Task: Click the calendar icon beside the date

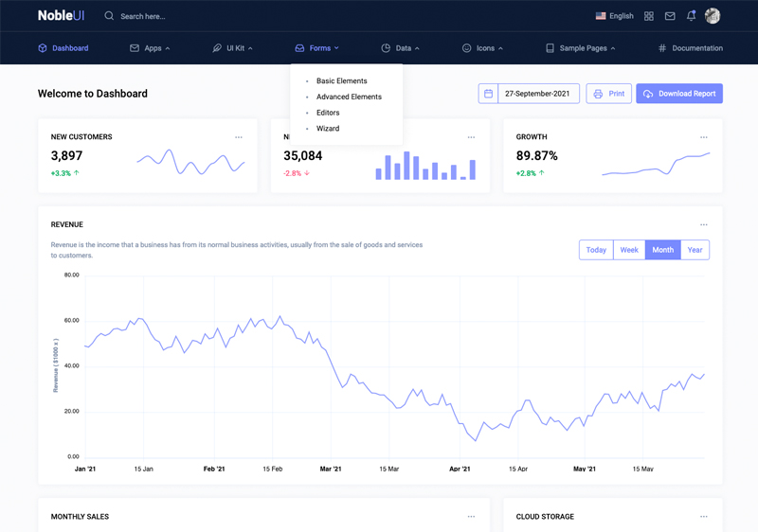Action: click(x=488, y=94)
